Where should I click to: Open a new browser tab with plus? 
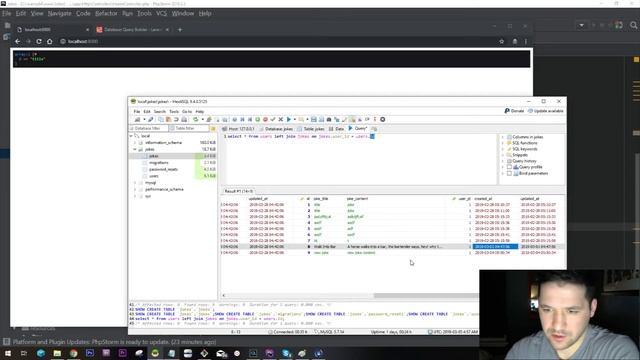click(x=180, y=30)
